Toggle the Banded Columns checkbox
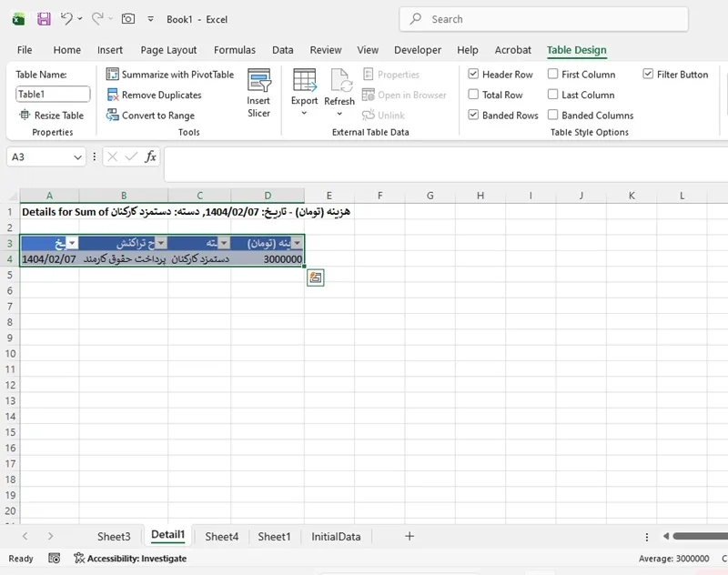This screenshot has width=728, height=575. click(x=553, y=116)
